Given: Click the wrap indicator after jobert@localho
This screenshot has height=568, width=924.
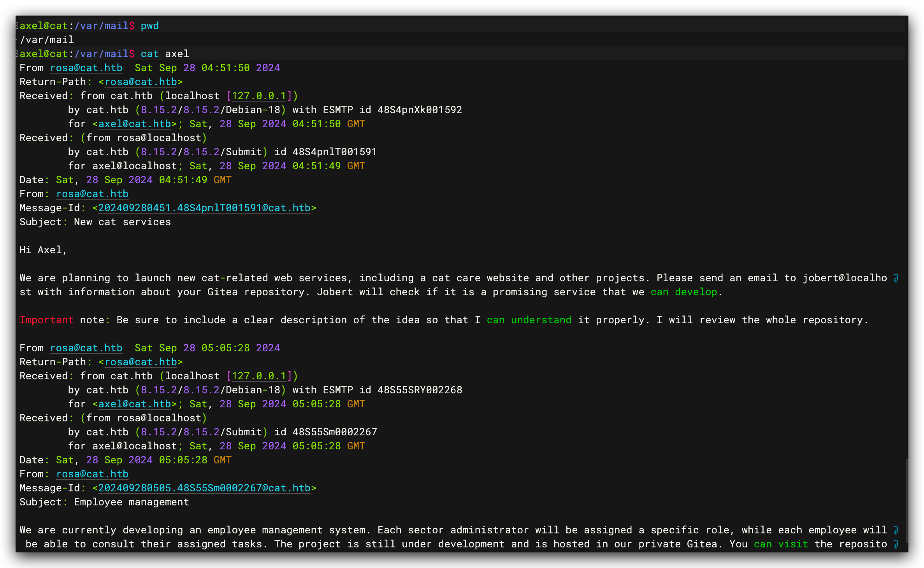Looking at the screenshot, I should (x=896, y=279).
